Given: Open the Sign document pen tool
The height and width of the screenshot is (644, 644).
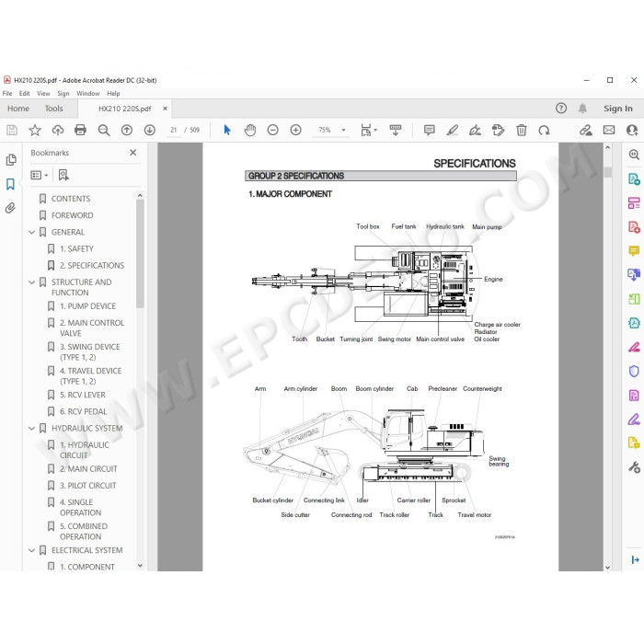Looking at the screenshot, I should [476, 131].
